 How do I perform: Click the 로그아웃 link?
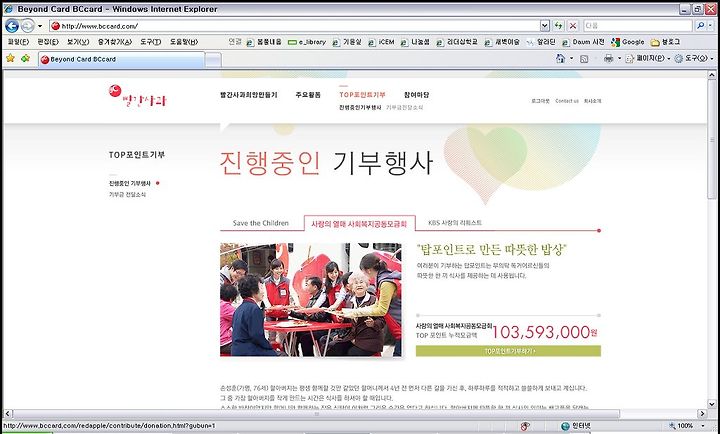pos(540,101)
